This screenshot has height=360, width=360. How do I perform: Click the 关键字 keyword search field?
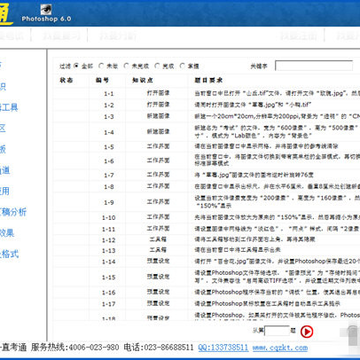point(314,66)
